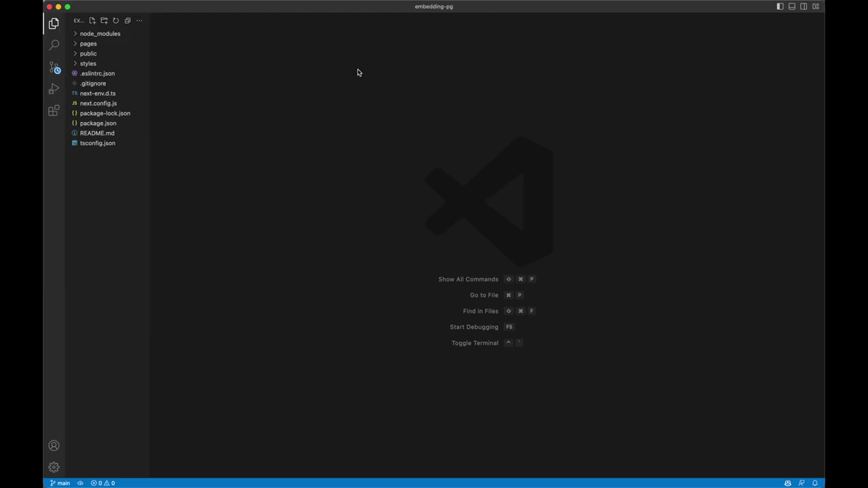
Task: Click the Go to File hint text
Action: [484, 295]
